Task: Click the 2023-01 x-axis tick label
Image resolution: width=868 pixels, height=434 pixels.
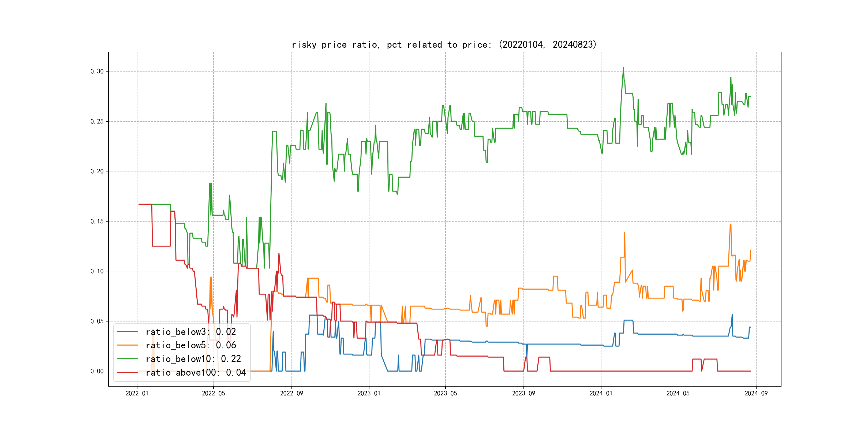Action: 369,393
